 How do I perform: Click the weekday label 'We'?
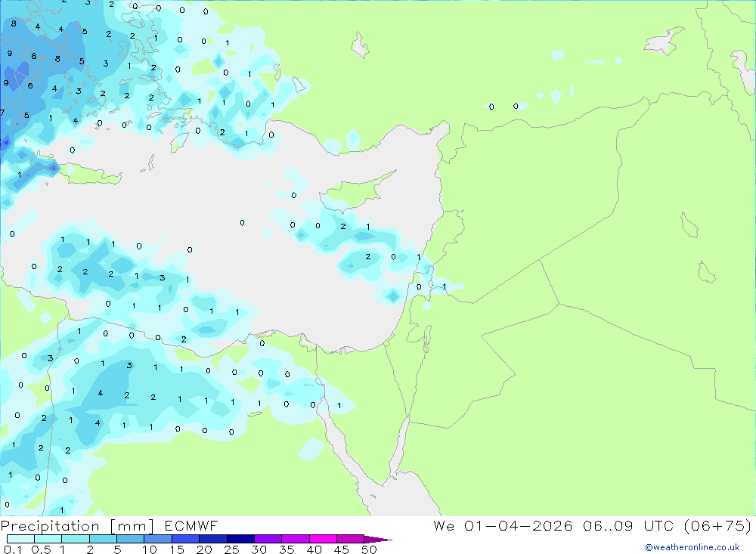pyautogui.click(x=444, y=525)
